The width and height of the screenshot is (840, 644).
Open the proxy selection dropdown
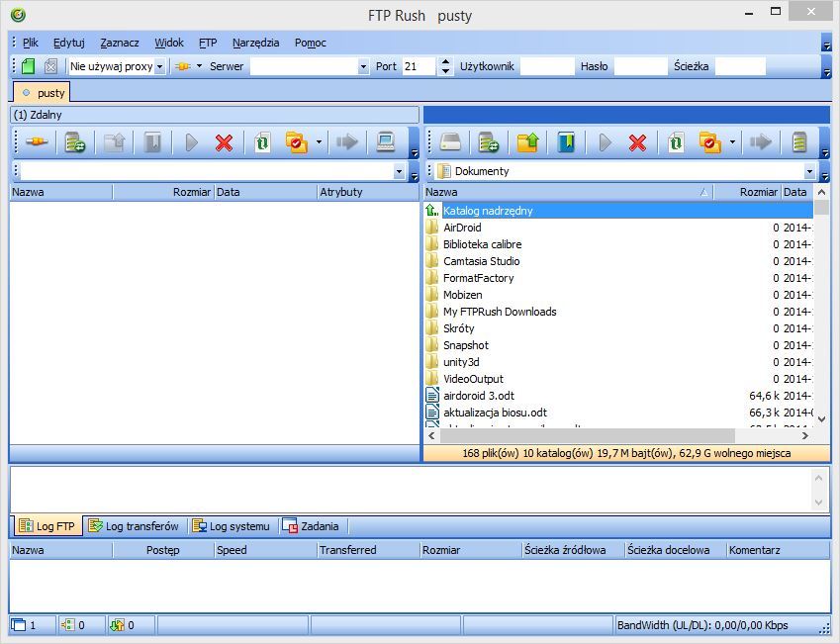coord(159,66)
